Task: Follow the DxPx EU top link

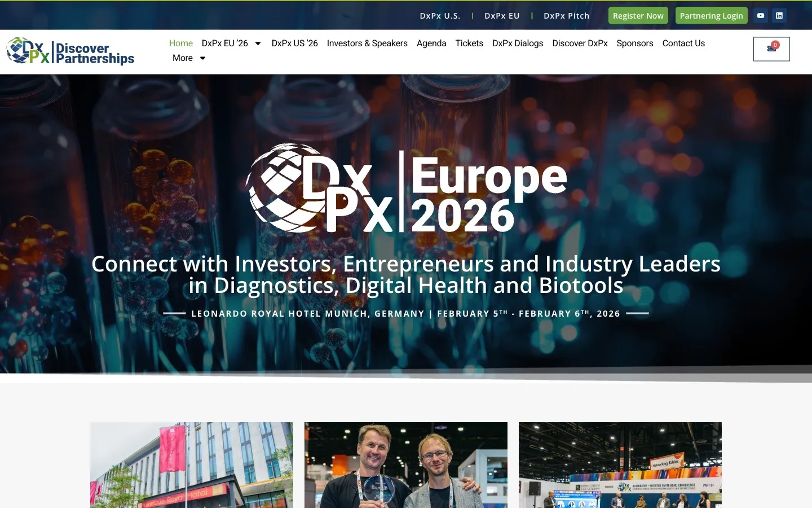Action: click(502, 16)
